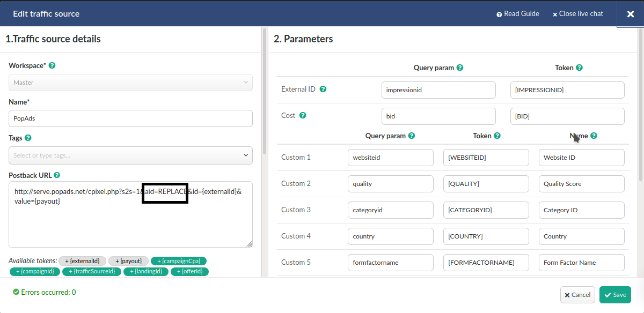Click the help icon beside External ID
This screenshot has height=313, width=644.
point(323,90)
